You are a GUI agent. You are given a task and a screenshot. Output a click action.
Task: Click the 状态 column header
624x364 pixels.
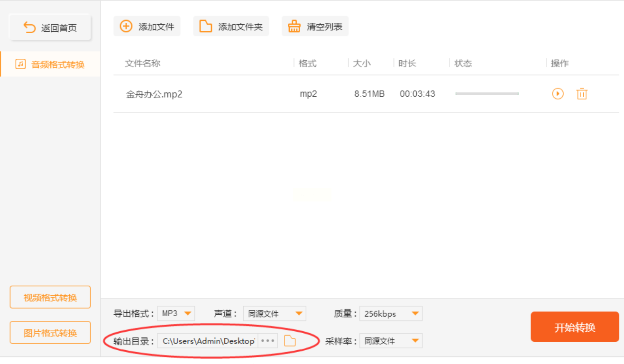pyautogui.click(x=463, y=63)
